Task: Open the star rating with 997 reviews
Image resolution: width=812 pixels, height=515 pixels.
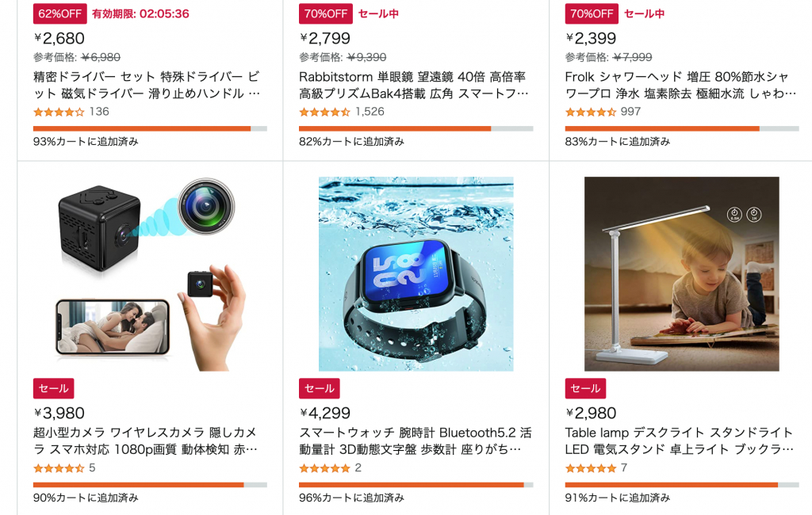Action: tap(603, 112)
